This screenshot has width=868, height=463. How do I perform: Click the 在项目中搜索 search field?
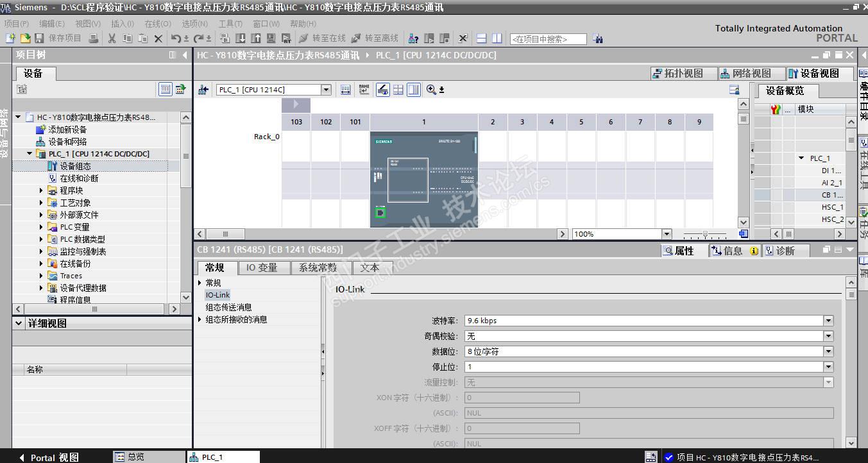(x=548, y=39)
